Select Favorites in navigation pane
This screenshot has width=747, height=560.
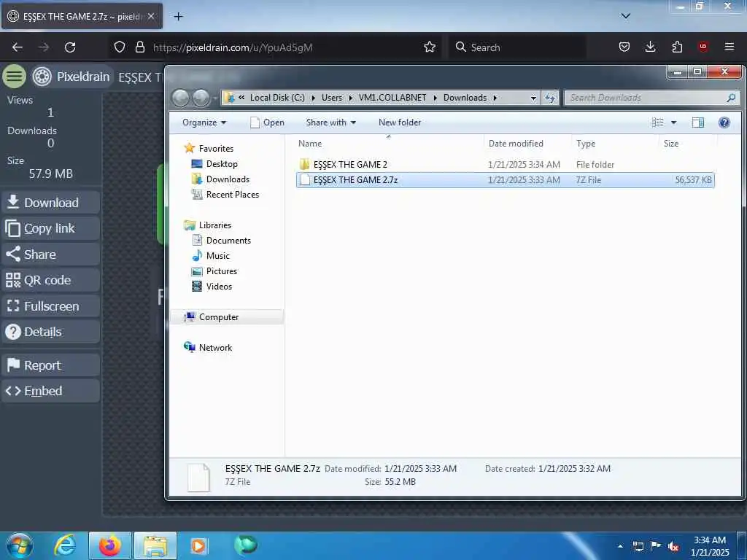click(x=216, y=149)
